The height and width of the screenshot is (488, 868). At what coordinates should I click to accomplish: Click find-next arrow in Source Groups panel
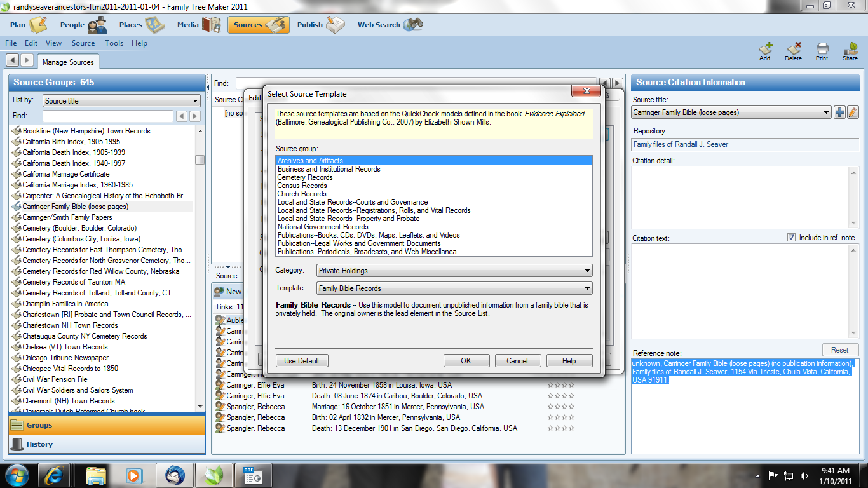[195, 116]
